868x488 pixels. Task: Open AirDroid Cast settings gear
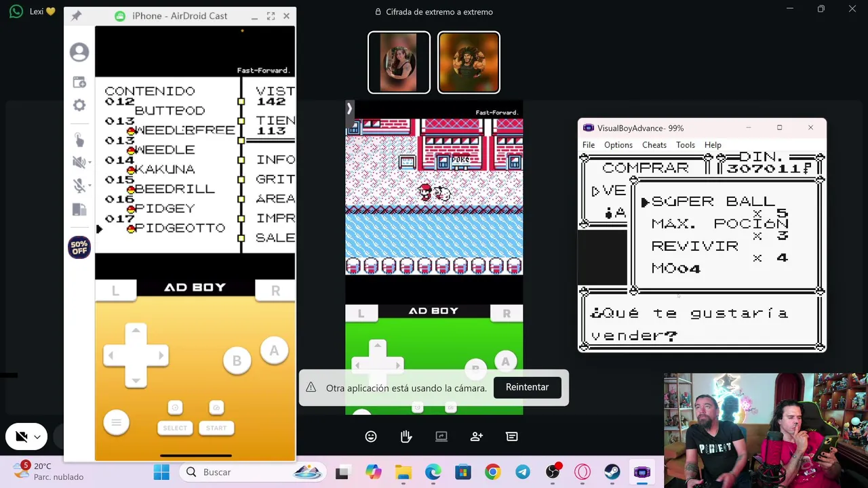[79, 105]
